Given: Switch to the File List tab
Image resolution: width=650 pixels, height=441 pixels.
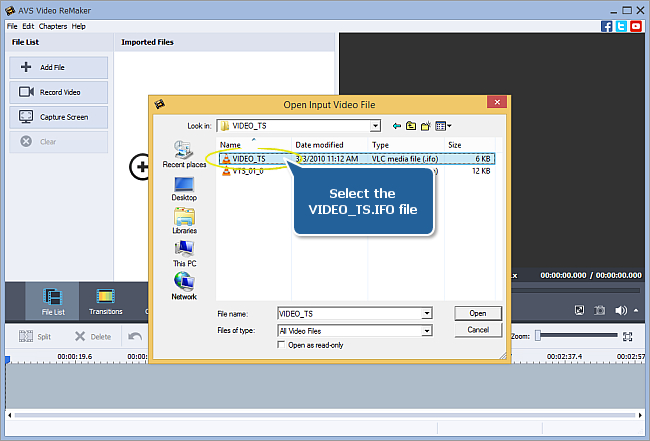Looking at the screenshot, I should 53,301.
